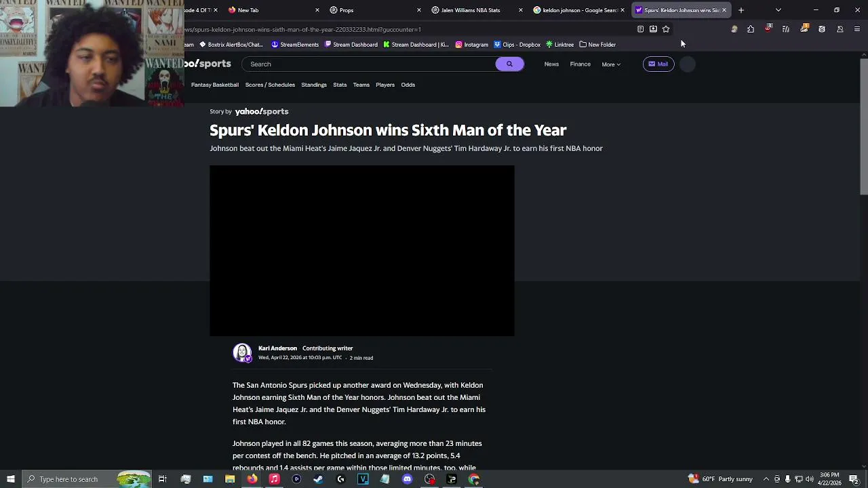This screenshot has width=868, height=488.
Task: Open Discord from the taskbar
Action: point(407,479)
